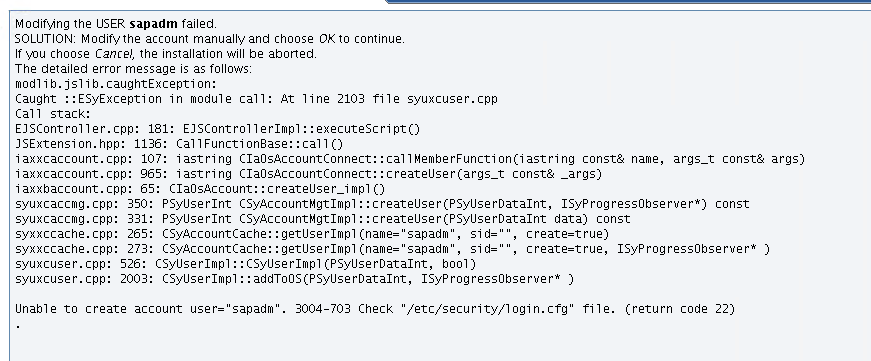871x361 pixels.
Task: Click the iaxxcaccount.cpp: 107 callMemberFunction entry
Action: tap(410, 159)
